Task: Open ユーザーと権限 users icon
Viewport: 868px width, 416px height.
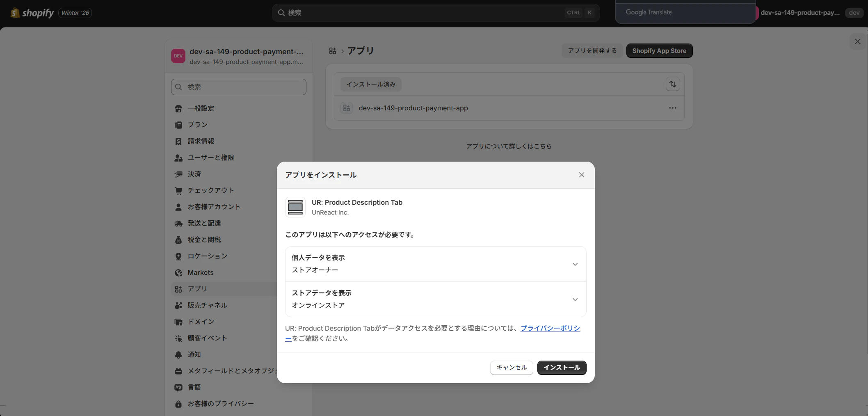Action: click(178, 158)
